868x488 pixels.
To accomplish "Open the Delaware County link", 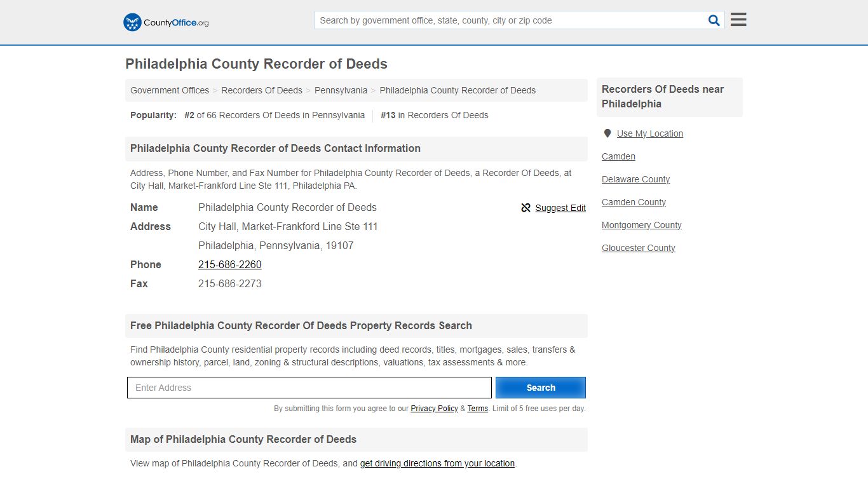I will (x=635, y=179).
